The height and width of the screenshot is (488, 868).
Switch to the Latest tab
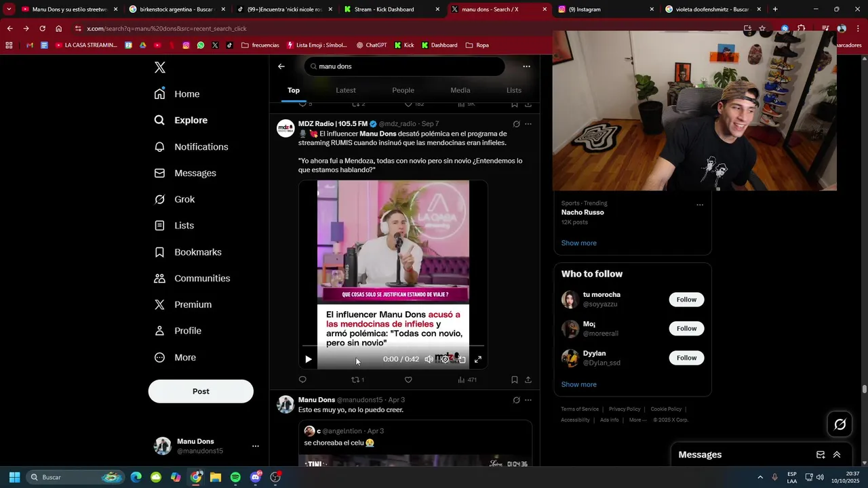pyautogui.click(x=346, y=90)
